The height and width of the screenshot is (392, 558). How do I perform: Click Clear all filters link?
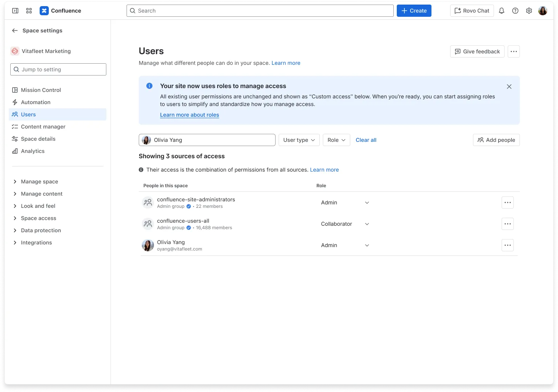(x=366, y=140)
